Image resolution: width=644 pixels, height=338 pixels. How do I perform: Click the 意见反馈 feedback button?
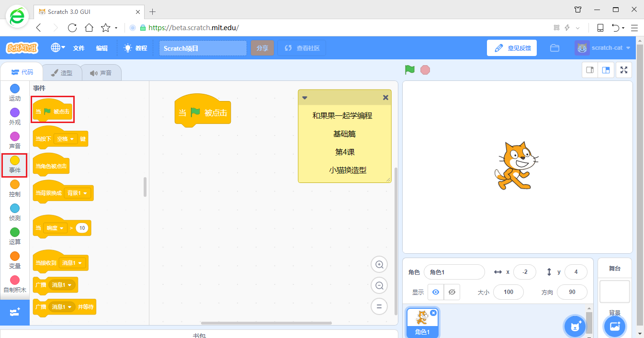(512, 48)
